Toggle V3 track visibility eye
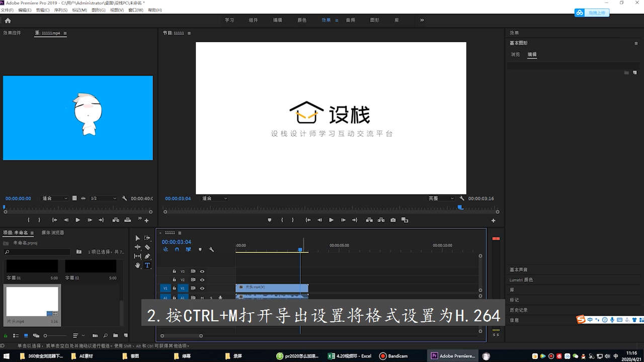The image size is (644, 362). [202, 271]
